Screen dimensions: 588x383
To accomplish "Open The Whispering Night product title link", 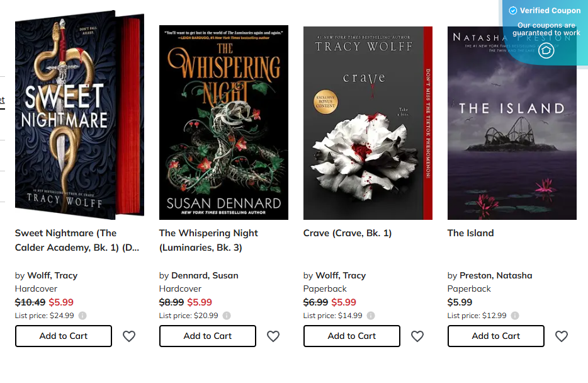I will coord(208,239).
